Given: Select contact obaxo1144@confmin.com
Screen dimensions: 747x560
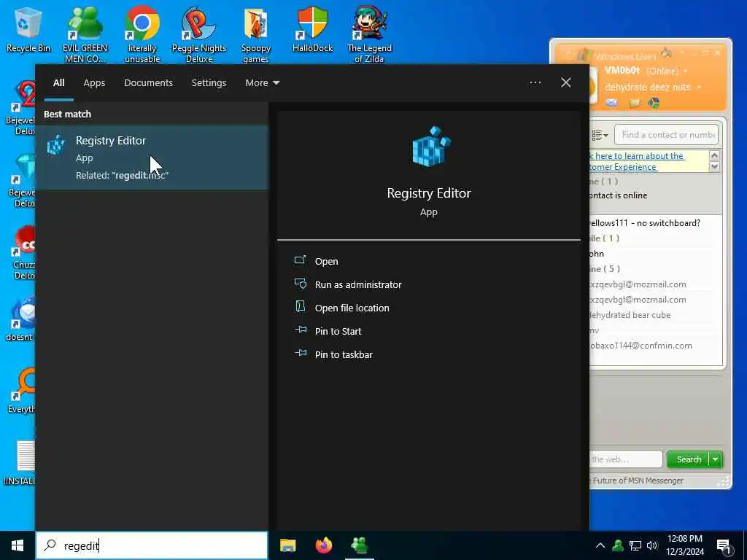Looking at the screenshot, I should [x=640, y=346].
